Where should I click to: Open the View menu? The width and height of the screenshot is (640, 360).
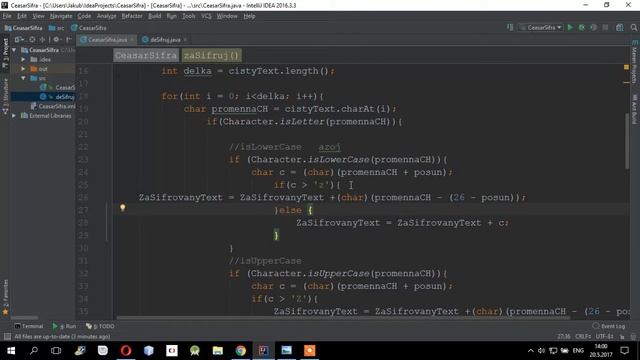[x=38, y=16]
